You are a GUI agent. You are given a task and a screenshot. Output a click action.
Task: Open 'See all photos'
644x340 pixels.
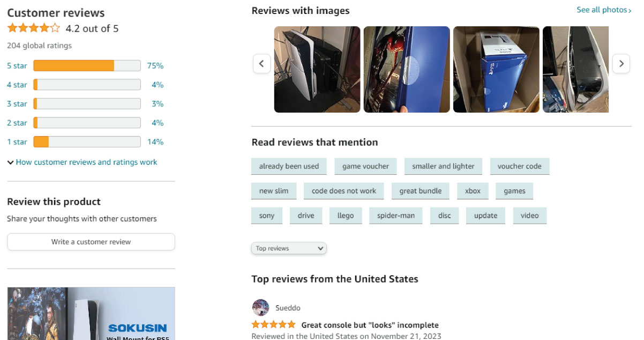[x=603, y=10]
